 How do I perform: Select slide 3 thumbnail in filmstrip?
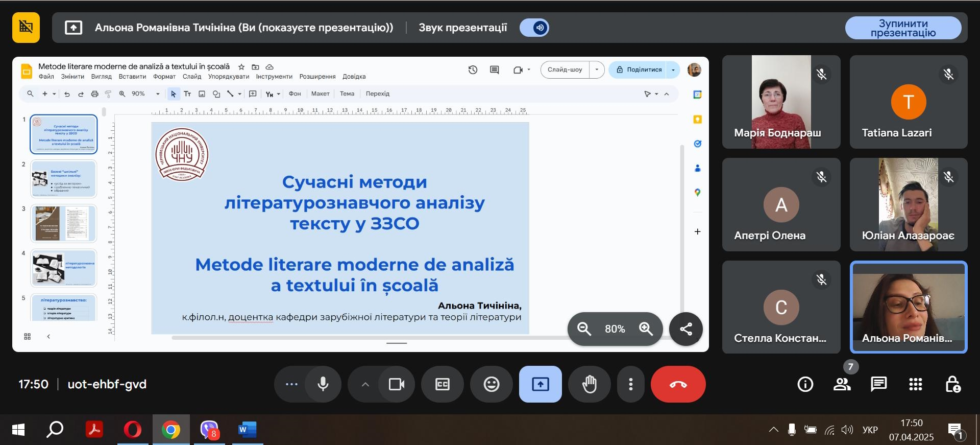pos(64,223)
